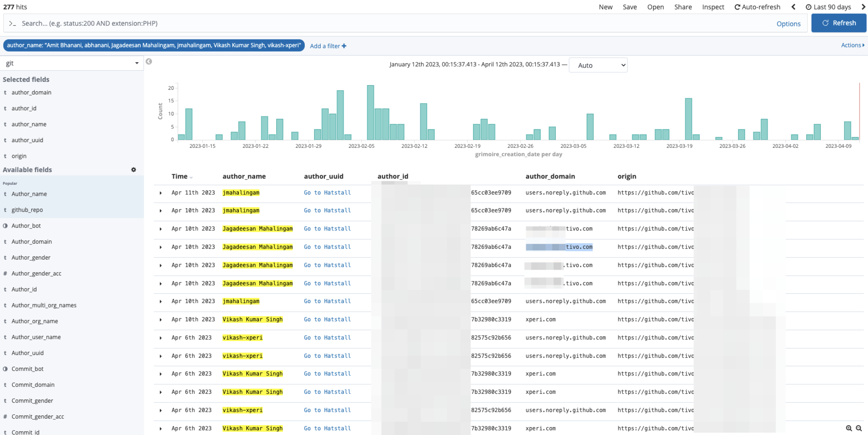Open the git index pattern dropdown
The height and width of the screenshot is (435, 868).
point(72,63)
